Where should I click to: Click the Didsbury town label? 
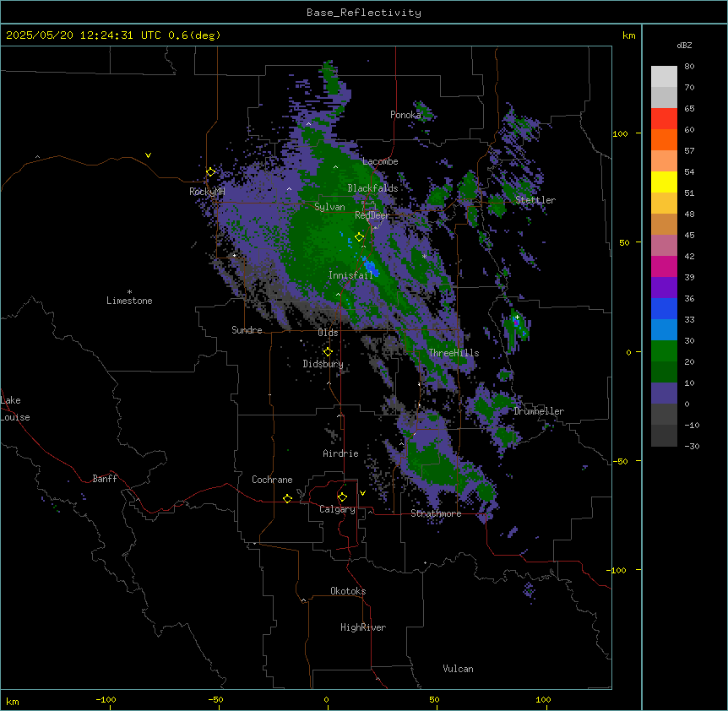[x=323, y=364]
